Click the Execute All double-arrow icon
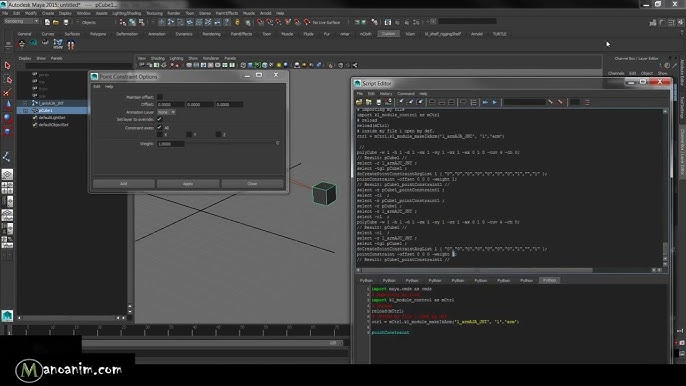The image size is (686, 386). (x=485, y=102)
